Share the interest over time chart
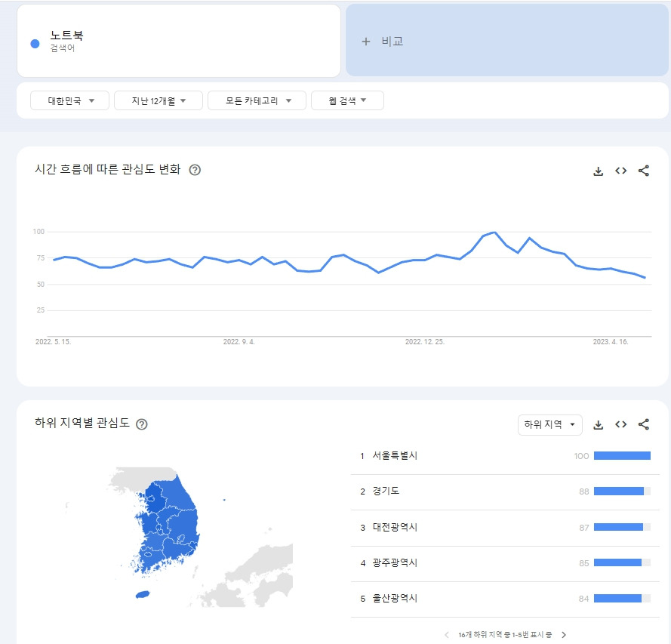Image resolution: width=671 pixels, height=644 pixels. 644,171
